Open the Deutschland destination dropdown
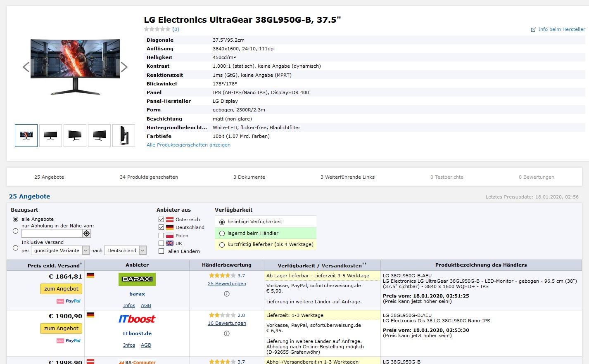Screen dimensions: 589x364 pyautogui.click(x=126, y=251)
